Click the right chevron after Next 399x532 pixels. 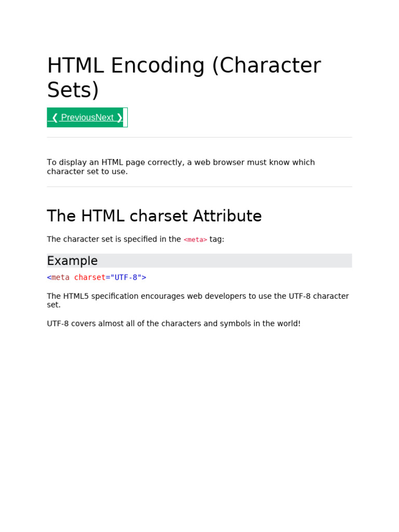click(x=119, y=117)
